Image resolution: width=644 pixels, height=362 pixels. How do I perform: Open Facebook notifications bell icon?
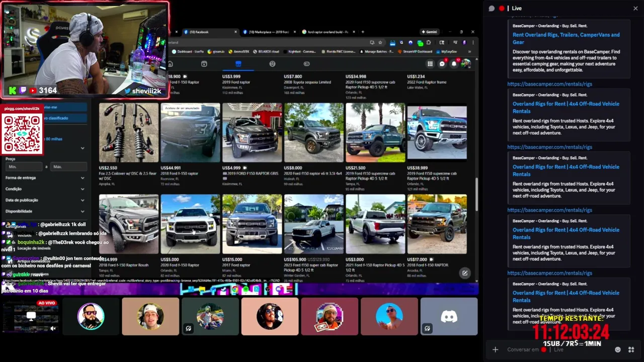point(454,64)
